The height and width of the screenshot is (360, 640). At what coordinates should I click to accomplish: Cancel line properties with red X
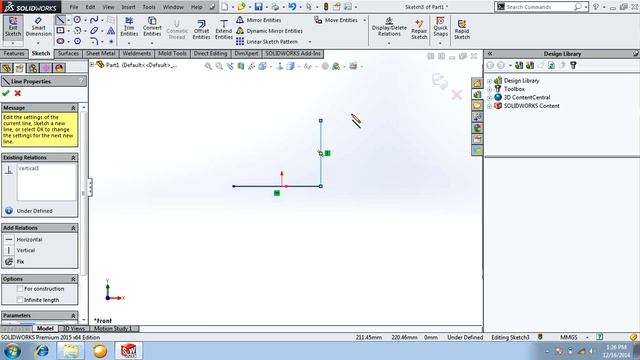coord(18,93)
